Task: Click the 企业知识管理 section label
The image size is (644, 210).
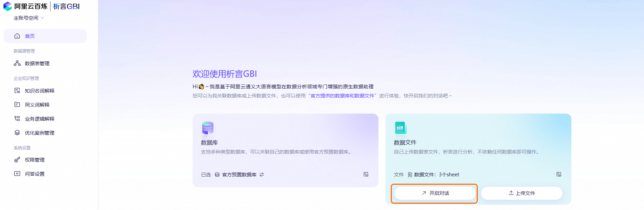Action: point(26,78)
